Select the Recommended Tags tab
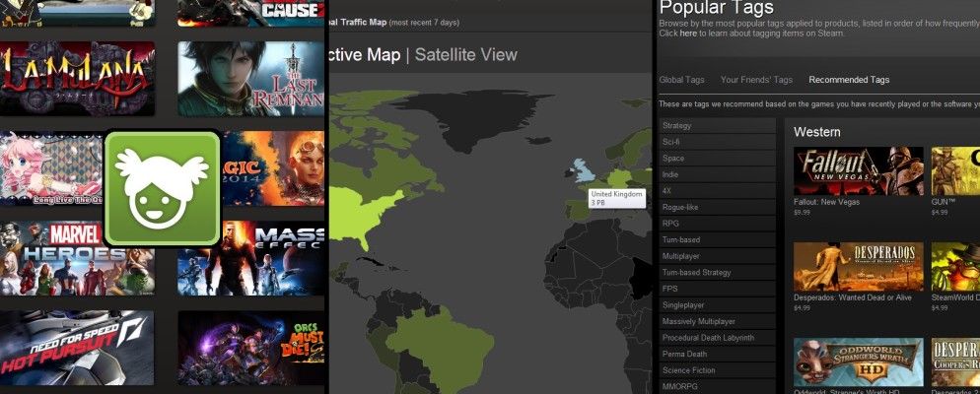This screenshot has width=980, height=394. click(849, 80)
